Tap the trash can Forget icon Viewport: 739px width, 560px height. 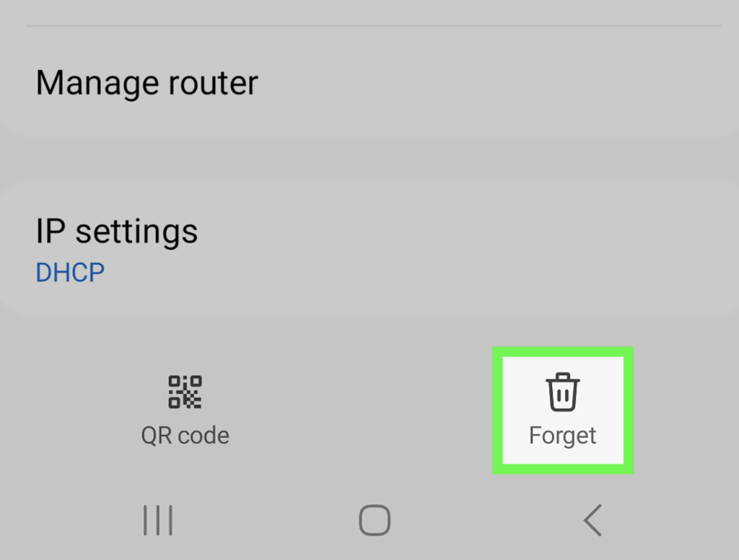[x=563, y=392]
